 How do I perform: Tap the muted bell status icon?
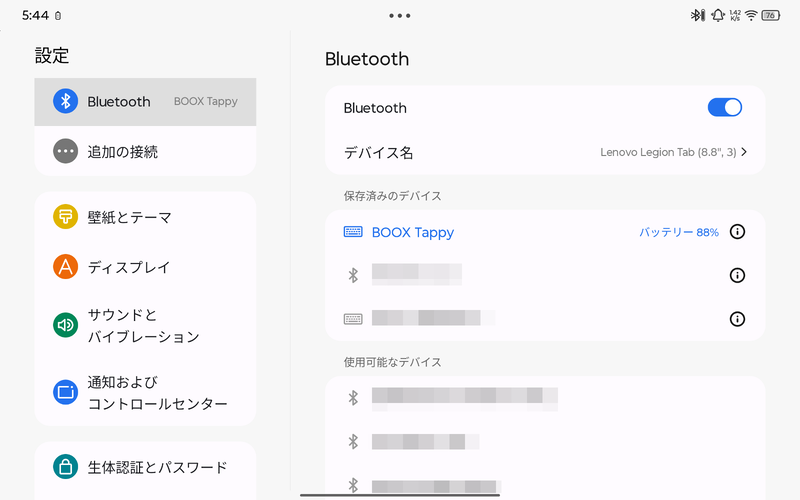[718, 15]
